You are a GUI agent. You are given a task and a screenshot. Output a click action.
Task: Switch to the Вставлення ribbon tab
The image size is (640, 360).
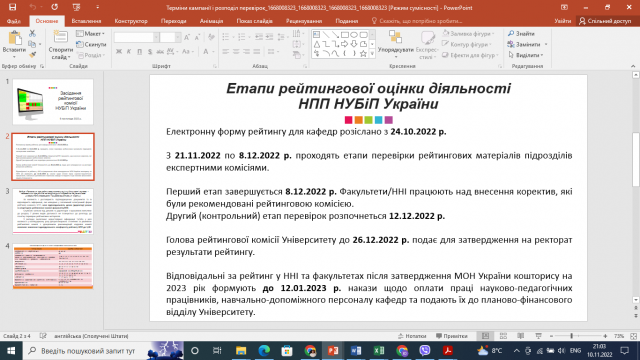point(86,21)
